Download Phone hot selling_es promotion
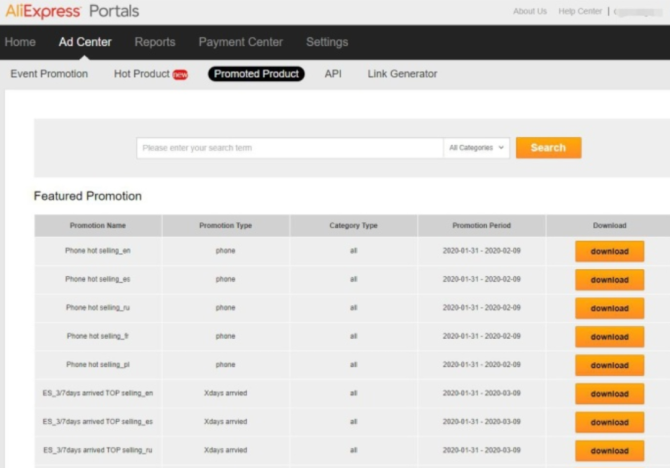This screenshot has height=468, width=670. coord(609,280)
